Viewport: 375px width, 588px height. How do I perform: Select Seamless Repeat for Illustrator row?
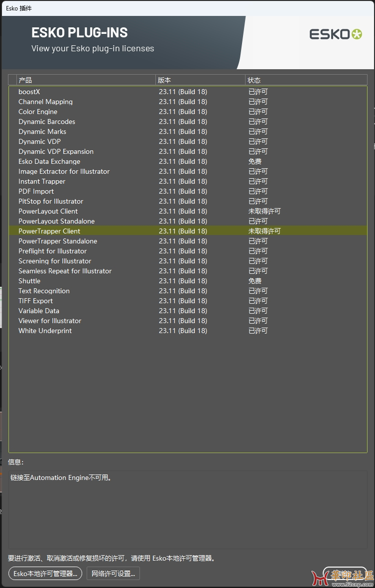[188, 270]
